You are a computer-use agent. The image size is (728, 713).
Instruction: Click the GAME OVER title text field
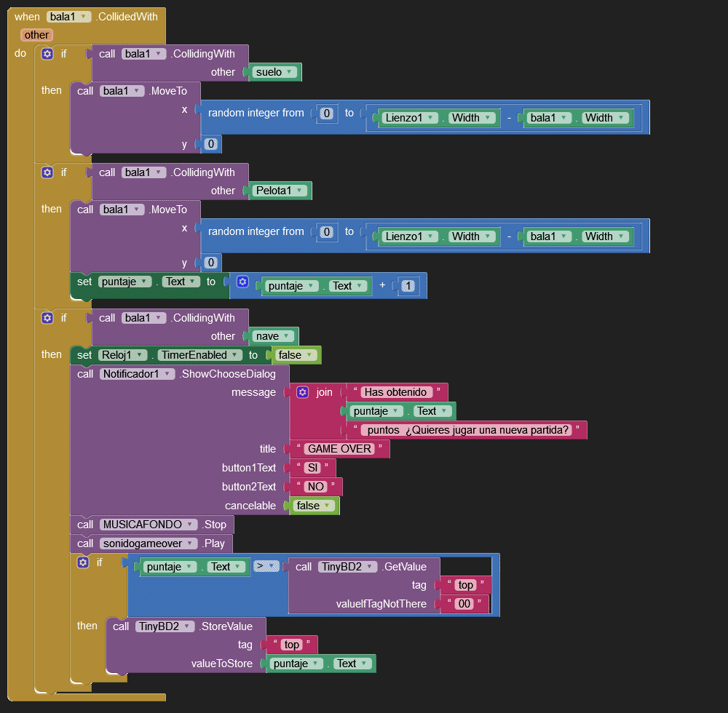coord(340,449)
